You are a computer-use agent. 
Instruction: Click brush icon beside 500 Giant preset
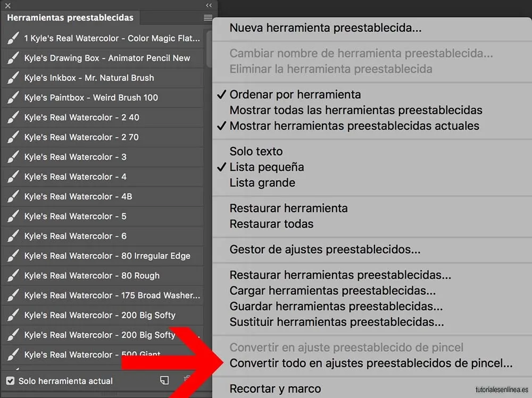point(13,354)
